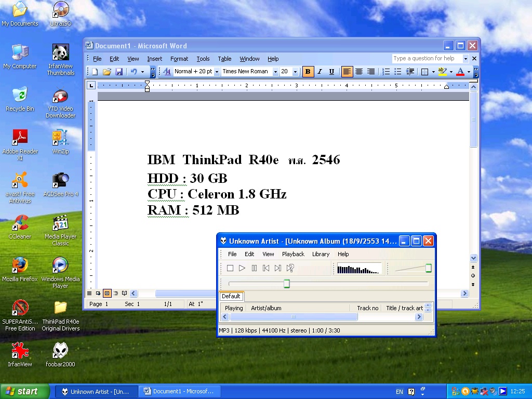Image resolution: width=532 pixels, height=399 pixels.
Task: Click Select Browse Object circle button
Action: (x=473, y=275)
